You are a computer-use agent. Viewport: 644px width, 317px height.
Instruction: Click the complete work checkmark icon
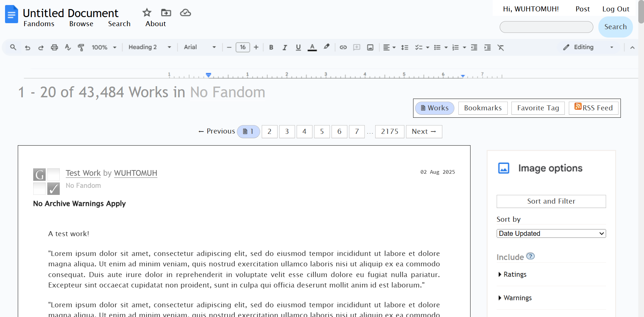coord(53,189)
